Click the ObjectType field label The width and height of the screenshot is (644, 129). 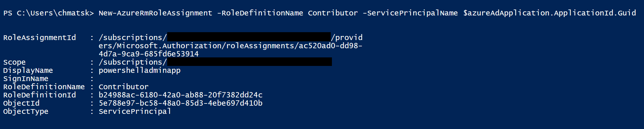pyautogui.click(x=26, y=112)
